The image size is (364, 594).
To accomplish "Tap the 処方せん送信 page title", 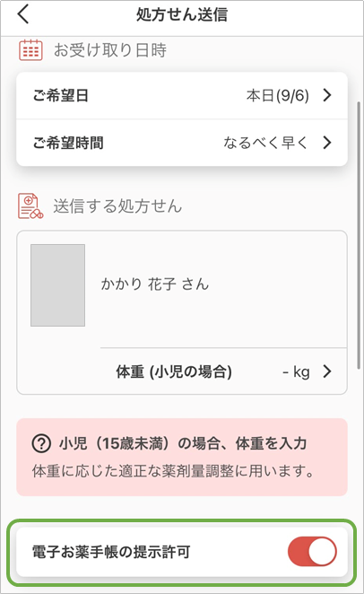I will coord(182,14).
